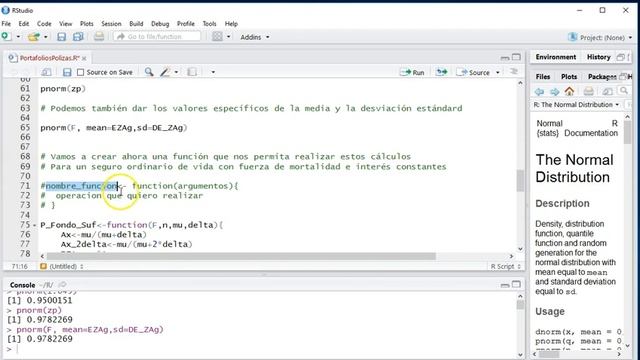Click the help search field magnifier
Viewport: 640px width, 360px height.
pos(623,91)
